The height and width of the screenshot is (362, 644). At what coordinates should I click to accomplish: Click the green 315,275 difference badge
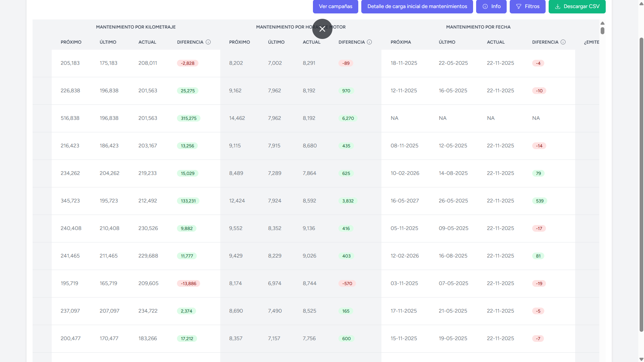(188, 118)
